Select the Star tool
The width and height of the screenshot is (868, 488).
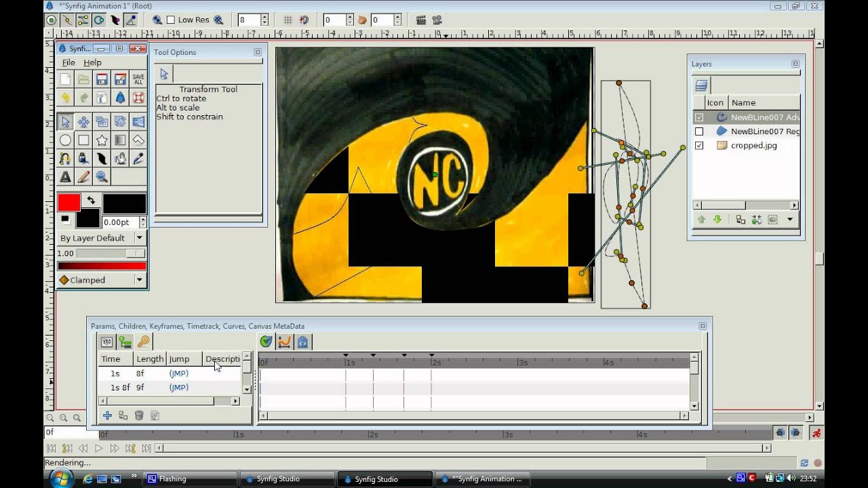click(x=102, y=140)
